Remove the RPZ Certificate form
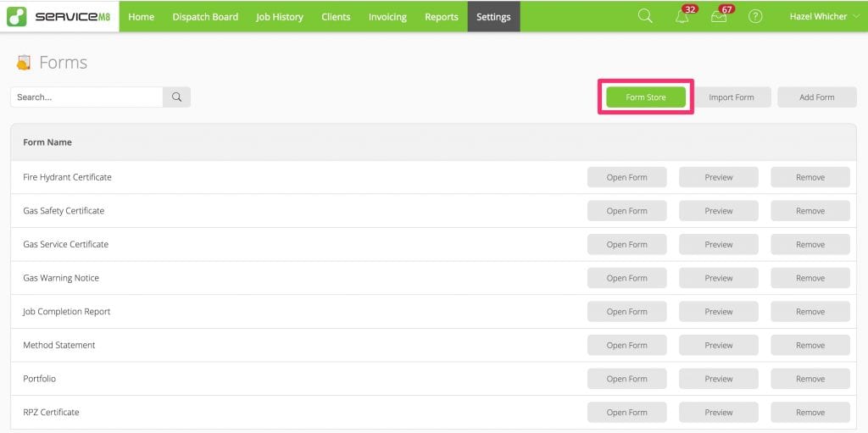Viewport: 868px width, 433px height. pyautogui.click(x=810, y=413)
